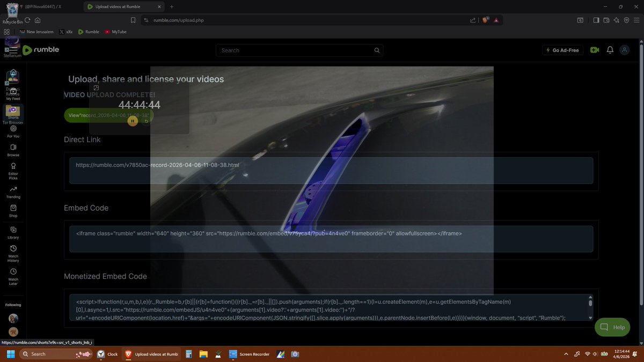
Task: Open Brave Wallet icon
Action: [x=606, y=20]
